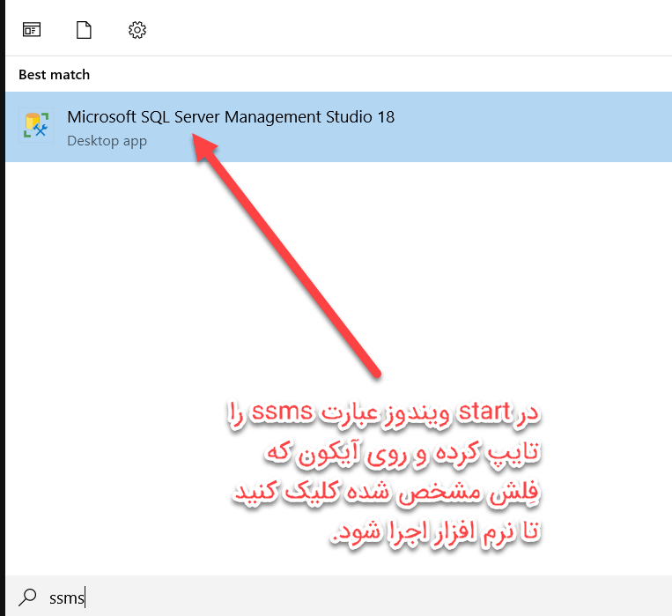
Task: Filter search results by Documents icon
Action: pos(84,30)
